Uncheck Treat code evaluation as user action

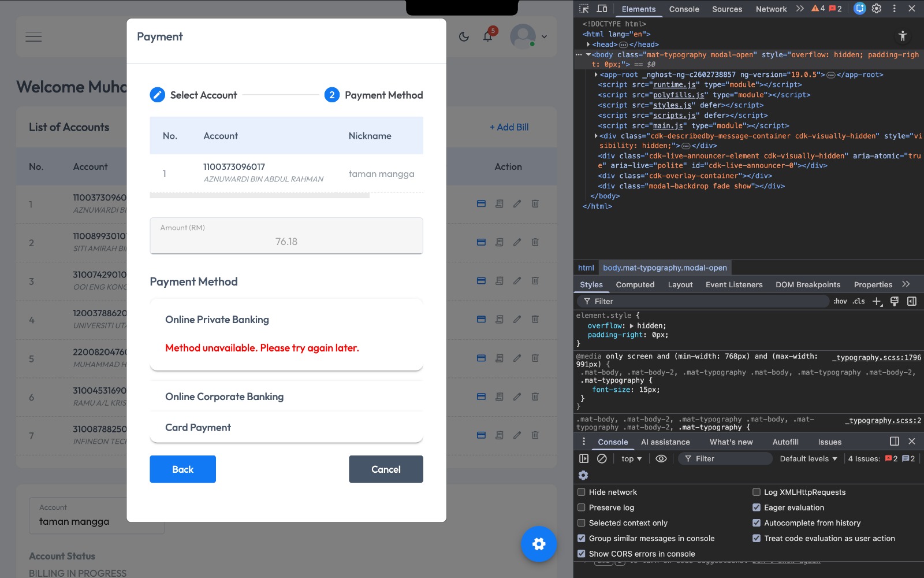point(757,538)
